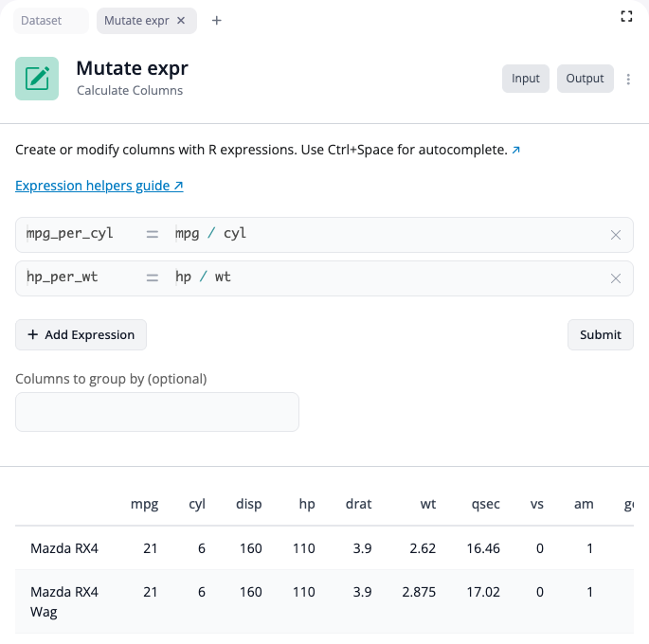Toggle the Output button

pos(585,79)
